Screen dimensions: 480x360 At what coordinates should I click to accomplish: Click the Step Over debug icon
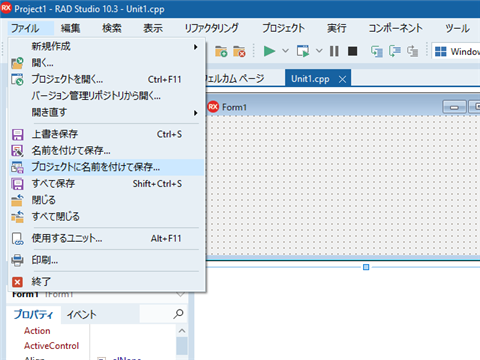395,51
